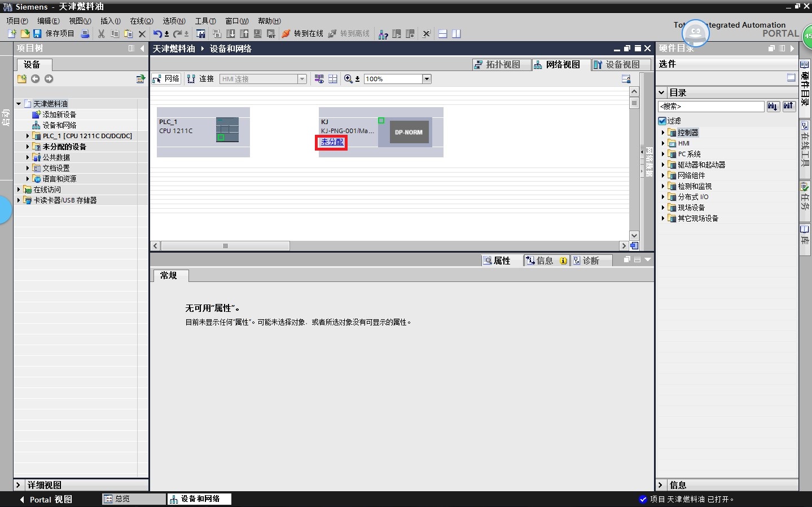This screenshot has height=507, width=812.
Task: Click the search downward icon in catalog
Action: 773,106
